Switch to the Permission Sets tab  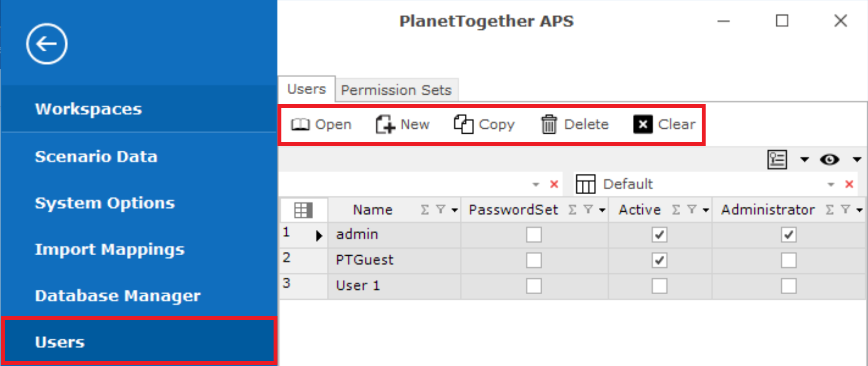tap(396, 90)
